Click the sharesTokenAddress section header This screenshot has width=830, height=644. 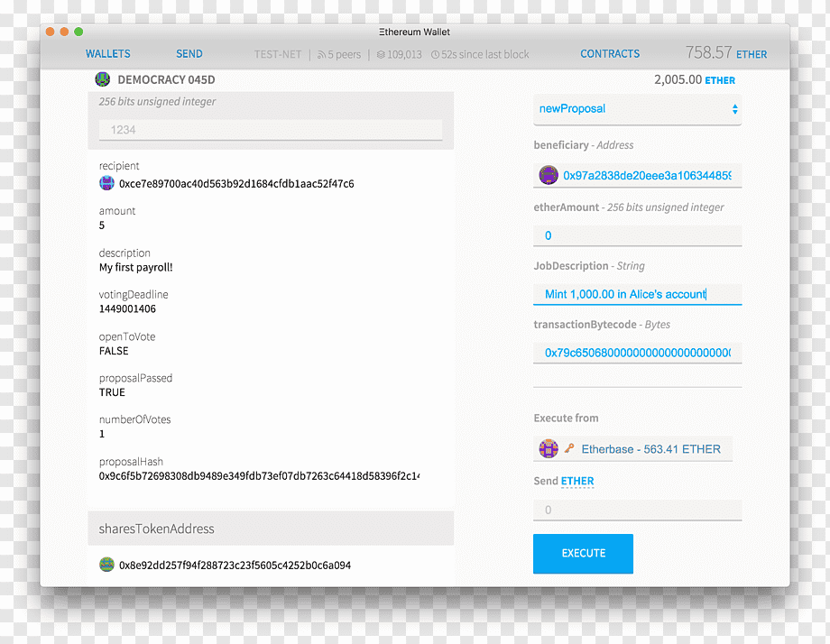[271, 529]
